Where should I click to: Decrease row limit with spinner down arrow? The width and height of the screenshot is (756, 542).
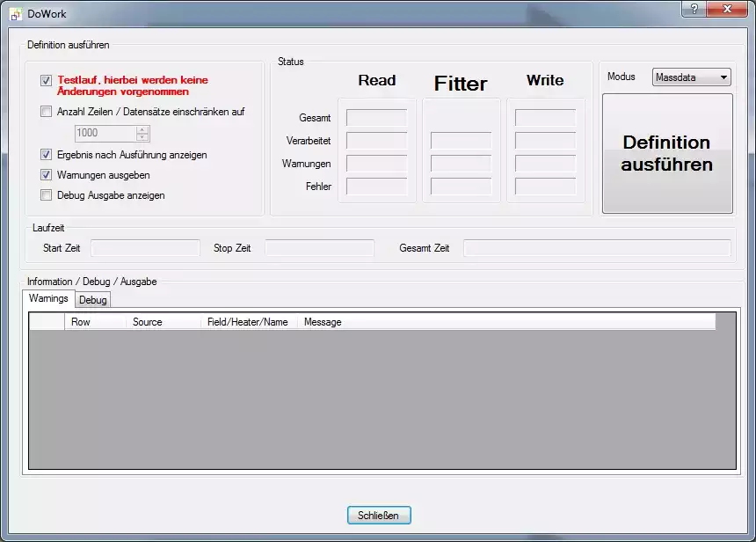click(x=143, y=137)
